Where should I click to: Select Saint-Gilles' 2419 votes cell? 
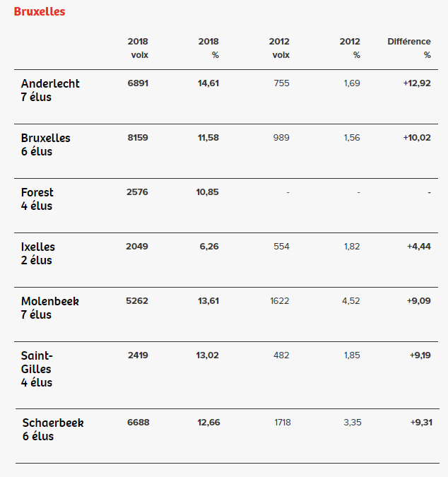(138, 355)
